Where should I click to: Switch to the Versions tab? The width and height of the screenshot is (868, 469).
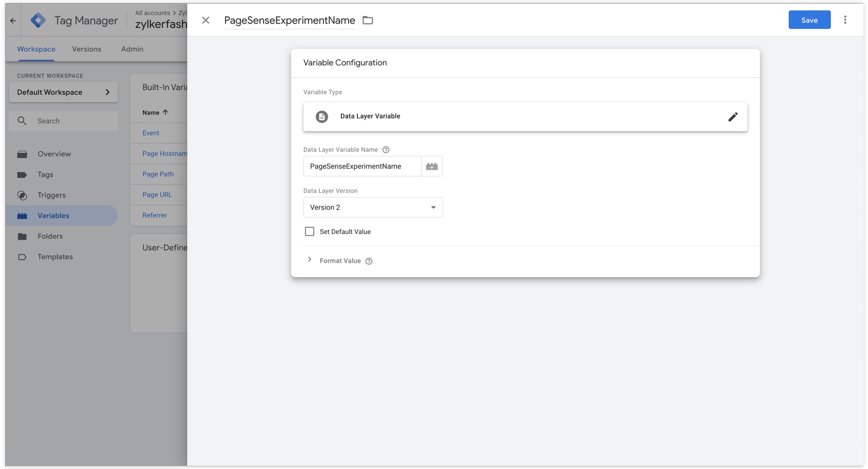(x=86, y=49)
